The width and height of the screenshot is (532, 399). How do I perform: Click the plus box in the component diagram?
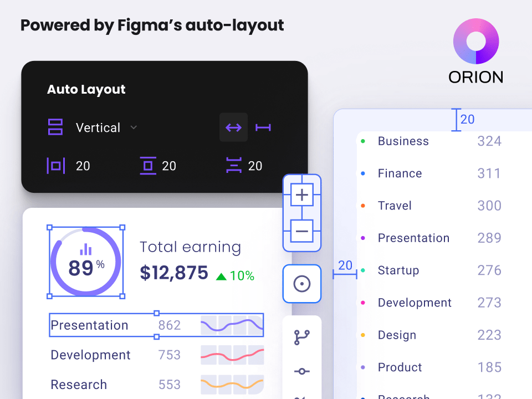click(302, 195)
